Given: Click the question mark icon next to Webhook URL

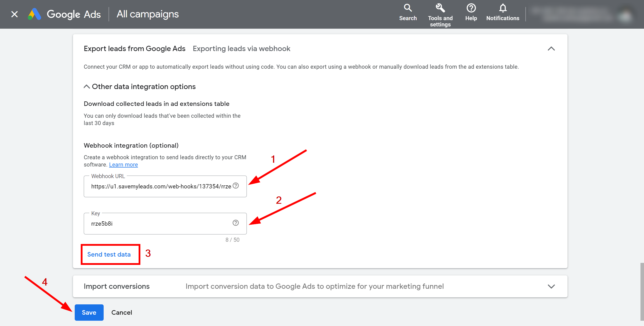Looking at the screenshot, I should pyautogui.click(x=236, y=186).
